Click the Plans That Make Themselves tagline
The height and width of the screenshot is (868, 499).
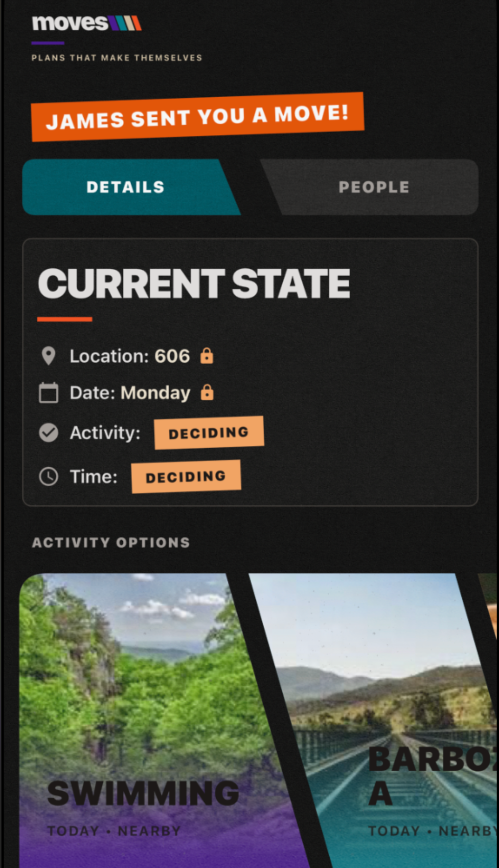click(117, 58)
